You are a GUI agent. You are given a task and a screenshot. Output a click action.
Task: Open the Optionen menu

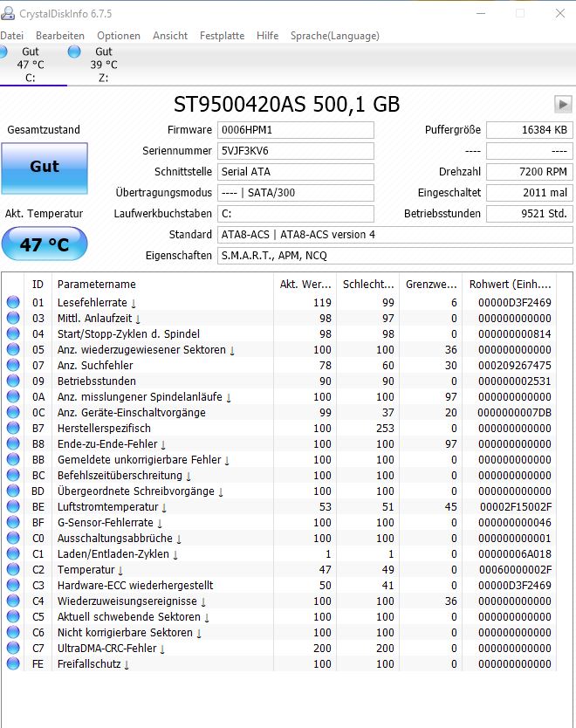pos(119,36)
